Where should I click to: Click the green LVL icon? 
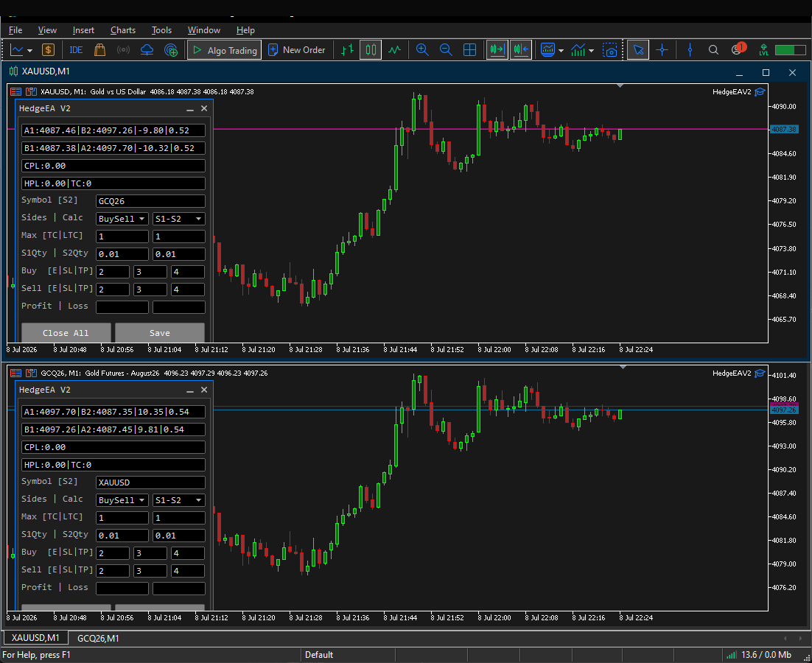tap(764, 50)
